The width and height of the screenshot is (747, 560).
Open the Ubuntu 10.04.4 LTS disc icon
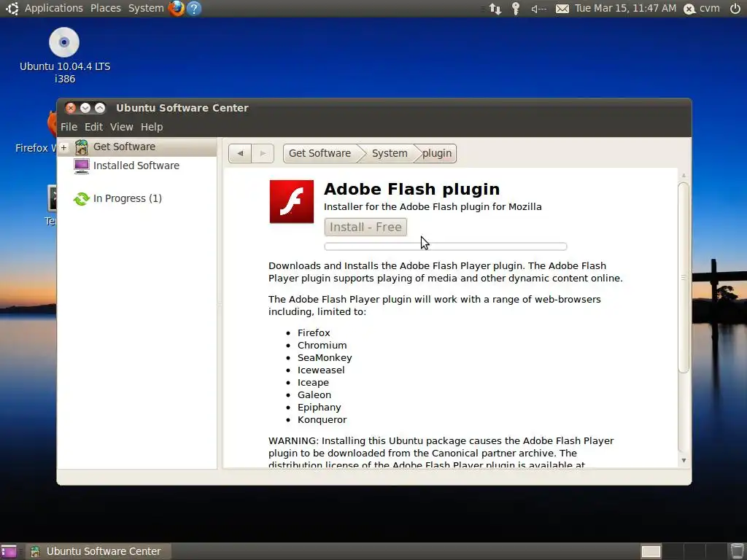click(64, 42)
